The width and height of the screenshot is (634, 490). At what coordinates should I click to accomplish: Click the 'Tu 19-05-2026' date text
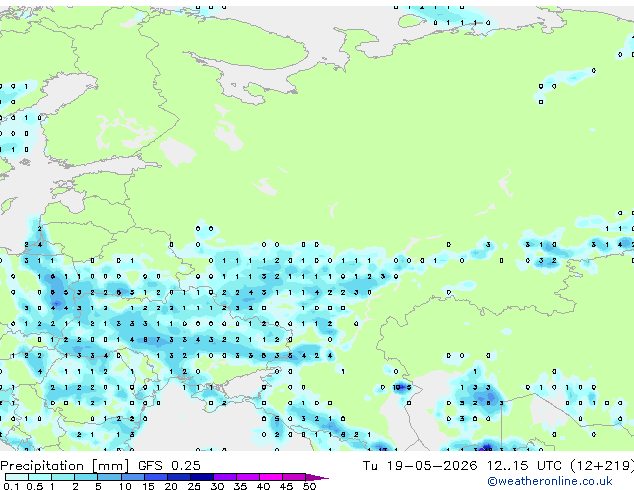[420, 465]
